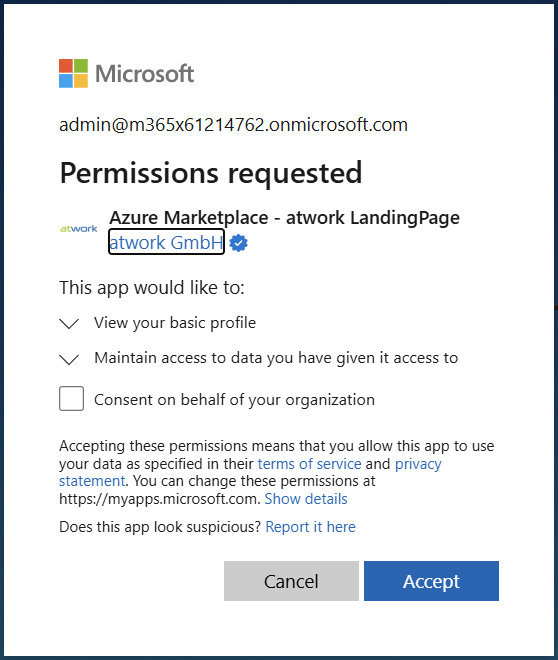
Task: Click the blue verified publisher badge
Action: click(x=239, y=243)
